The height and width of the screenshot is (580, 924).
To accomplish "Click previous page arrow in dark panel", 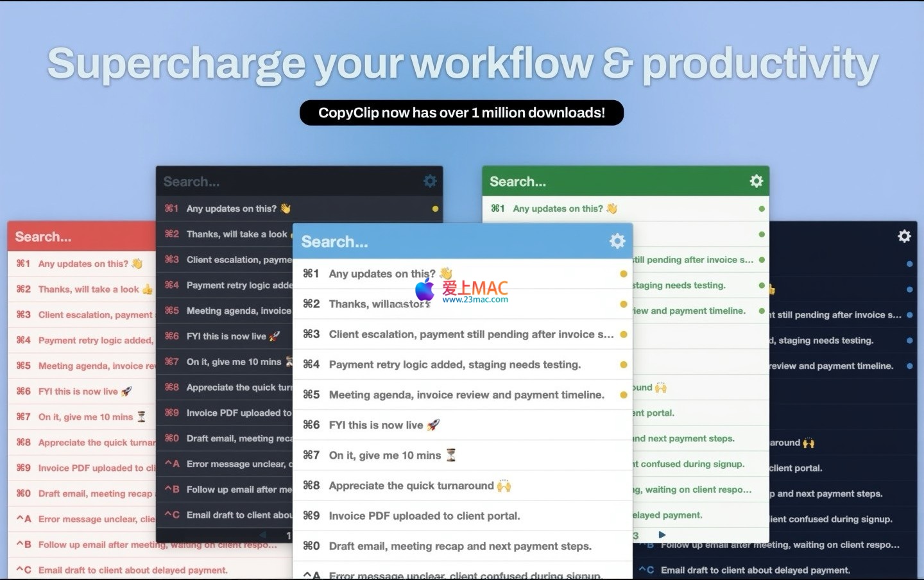I will pyautogui.click(x=262, y=534).
